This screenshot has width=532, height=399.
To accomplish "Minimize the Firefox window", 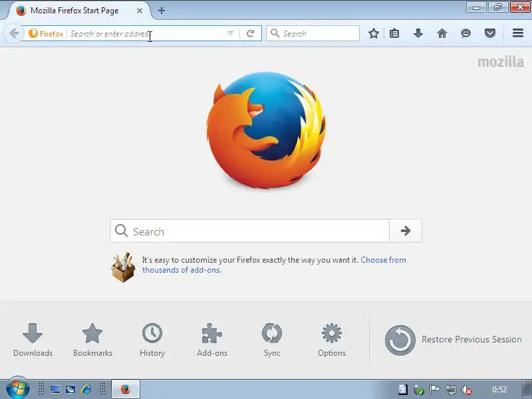I will 476,7.
